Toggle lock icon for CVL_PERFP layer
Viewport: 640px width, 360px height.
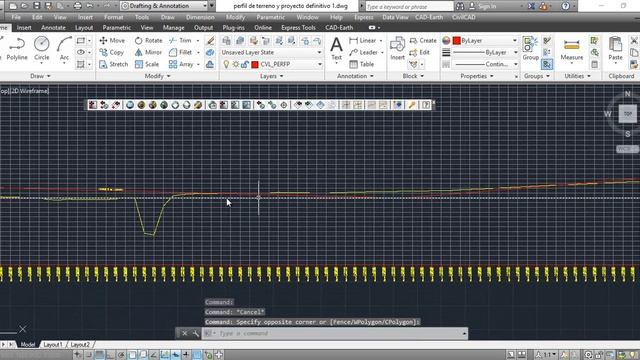click(x=244, y=64)
